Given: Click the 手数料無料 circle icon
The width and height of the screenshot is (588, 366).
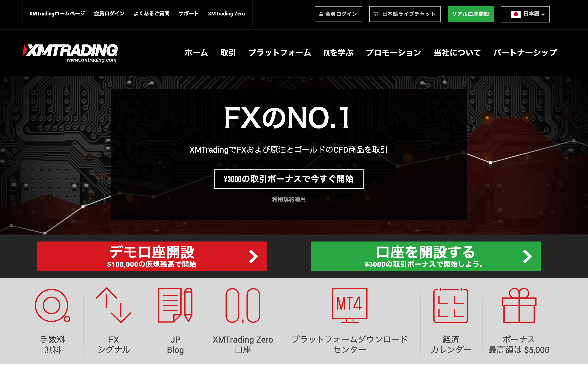Looking at the screenshot, I should [52, 305].
